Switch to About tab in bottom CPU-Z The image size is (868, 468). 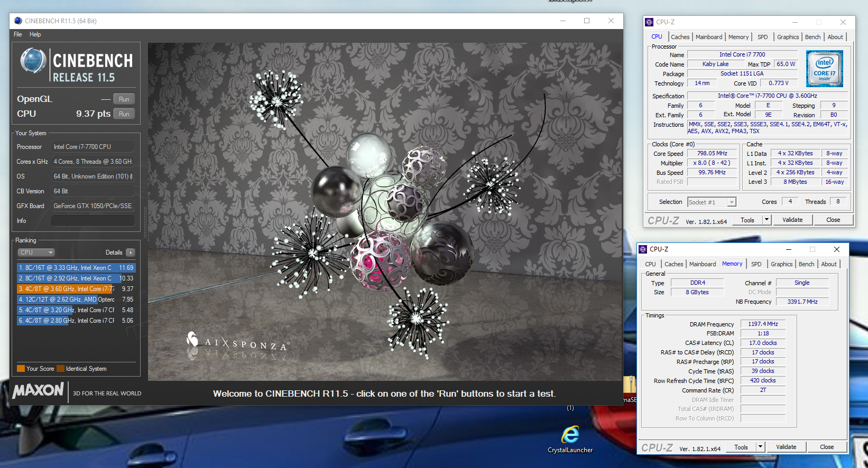(x=829, y=264)
